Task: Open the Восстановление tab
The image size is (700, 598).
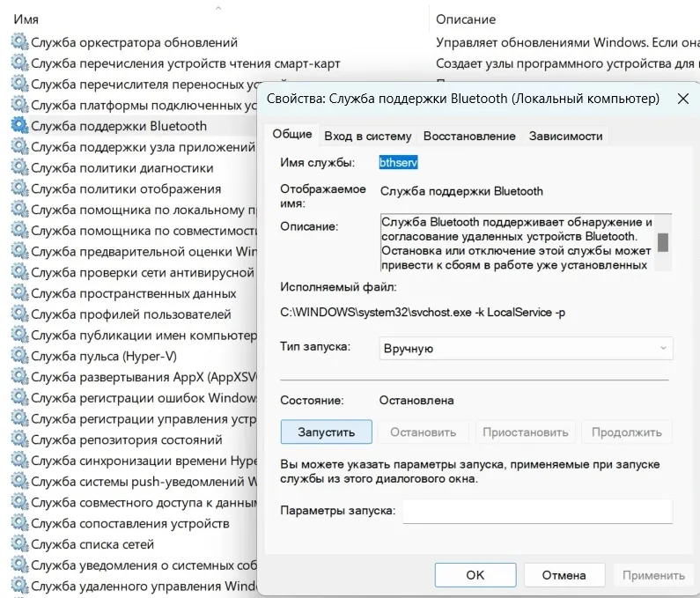Action: [x=469, y=137]
